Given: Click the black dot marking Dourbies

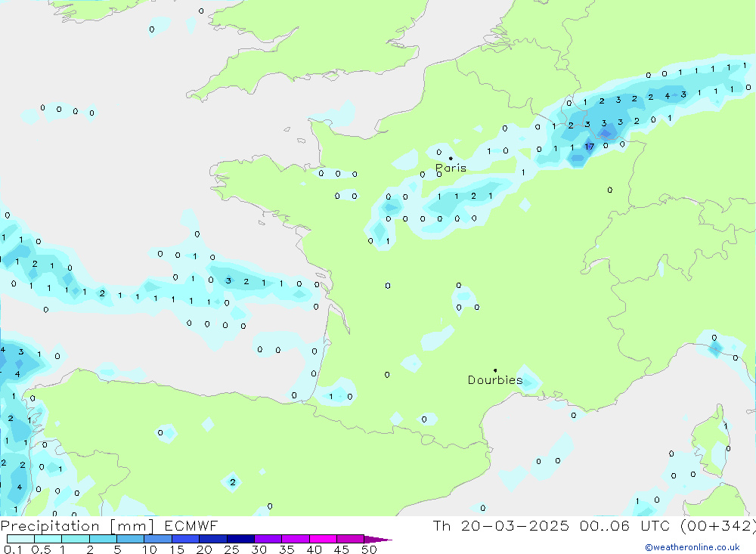Looking at the screenshot, I should pos(495,370).
